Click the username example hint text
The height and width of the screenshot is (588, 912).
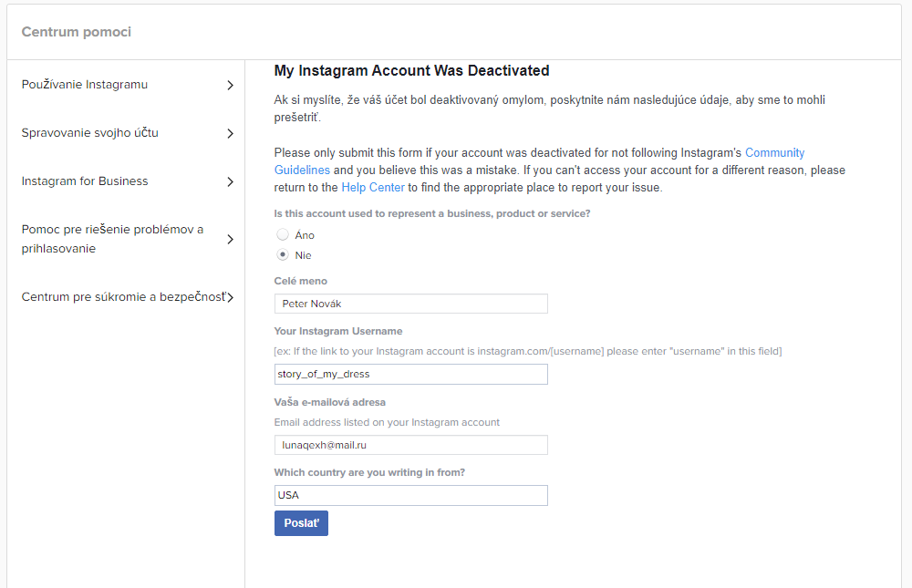pos(528,351)
